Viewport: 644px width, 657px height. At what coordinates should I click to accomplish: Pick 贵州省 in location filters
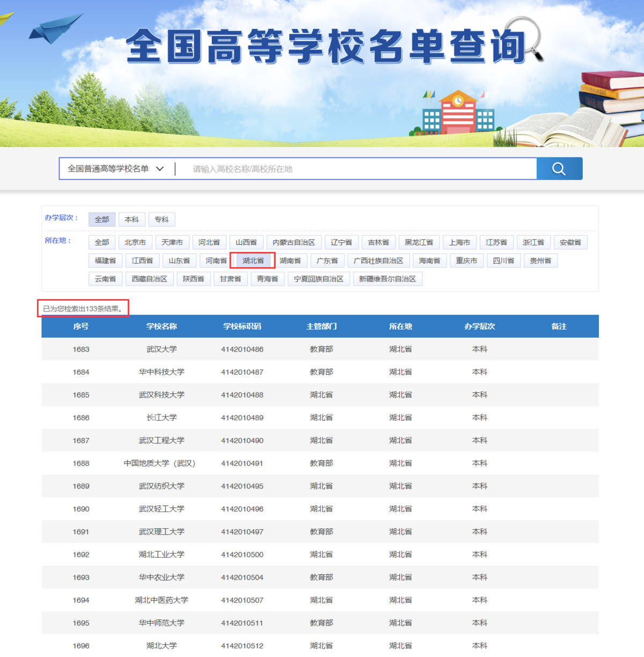pyautogui.click(x=541, y=261)
